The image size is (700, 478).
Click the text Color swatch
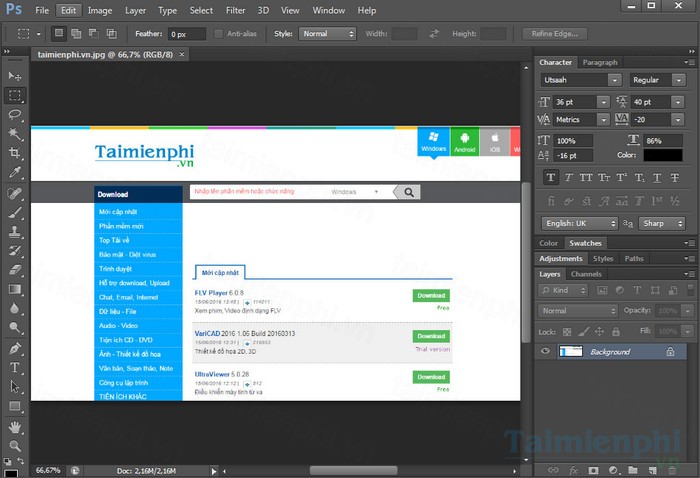click(662, 155)
